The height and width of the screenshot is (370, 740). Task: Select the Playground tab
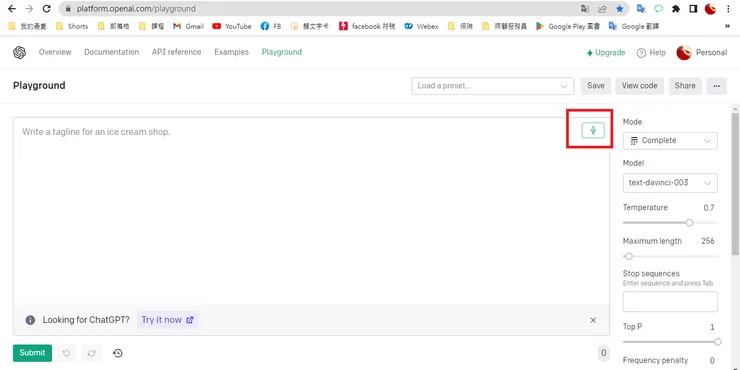[282, 52]
